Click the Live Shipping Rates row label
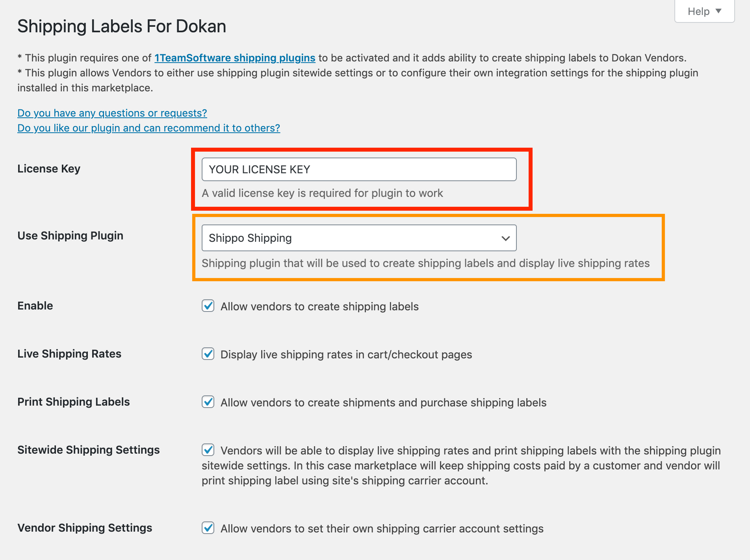This screenshot has height=560, width=750. [69, 354]
